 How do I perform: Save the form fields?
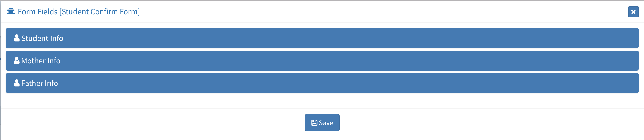pos(322,123)
